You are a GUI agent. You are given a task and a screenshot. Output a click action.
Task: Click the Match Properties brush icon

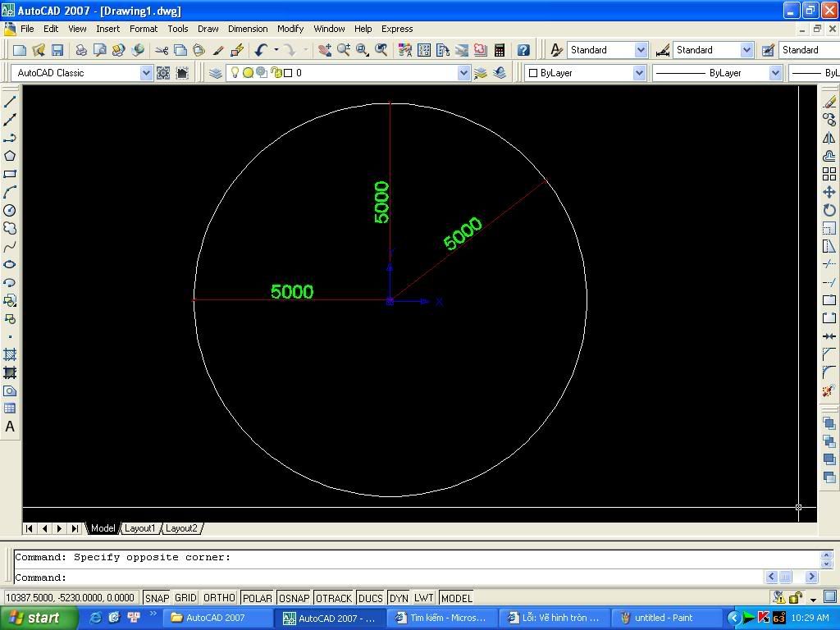217,50
